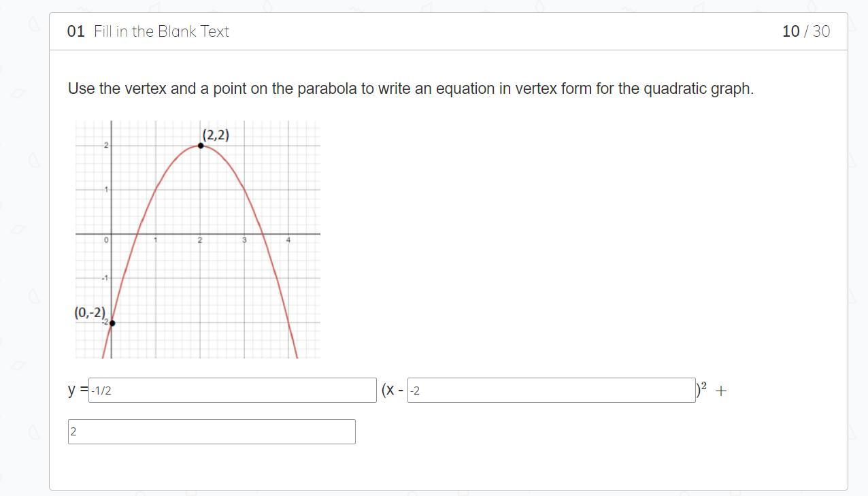The width and height of the screenshot is (868, 496).
Task: Click the coefficient field containing -1/2
Action: 232,391
